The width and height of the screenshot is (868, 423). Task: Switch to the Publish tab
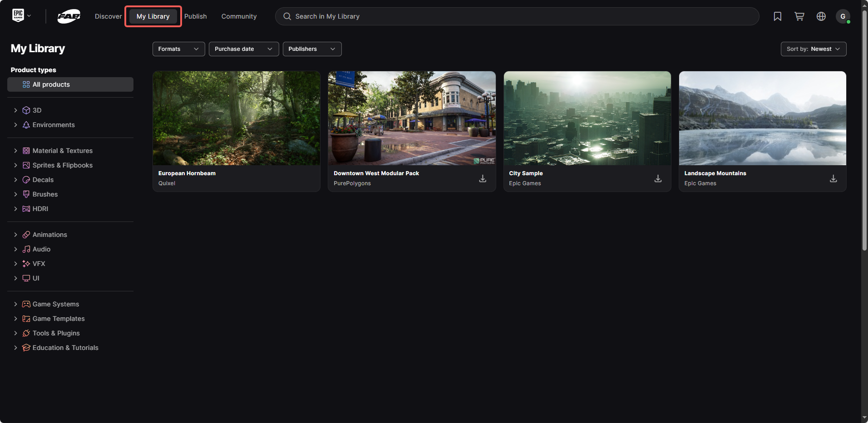click(196, 16)
